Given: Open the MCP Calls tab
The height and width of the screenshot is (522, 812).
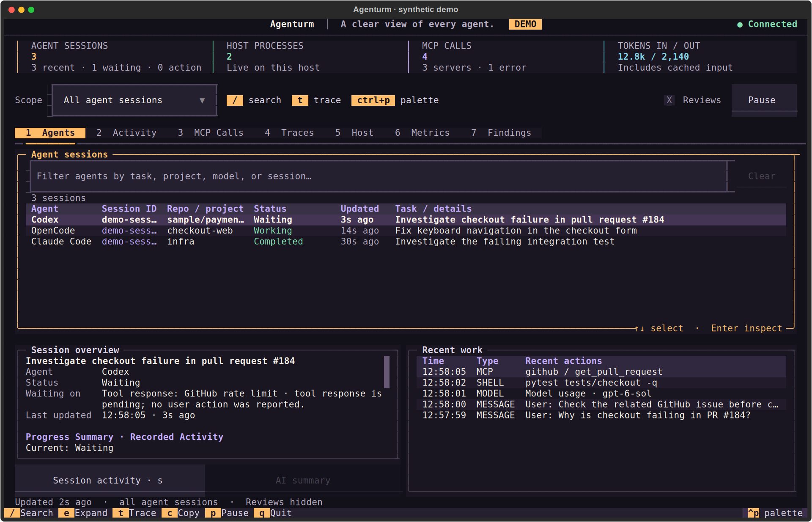Looking at the screenshot, I should (210, 133).
